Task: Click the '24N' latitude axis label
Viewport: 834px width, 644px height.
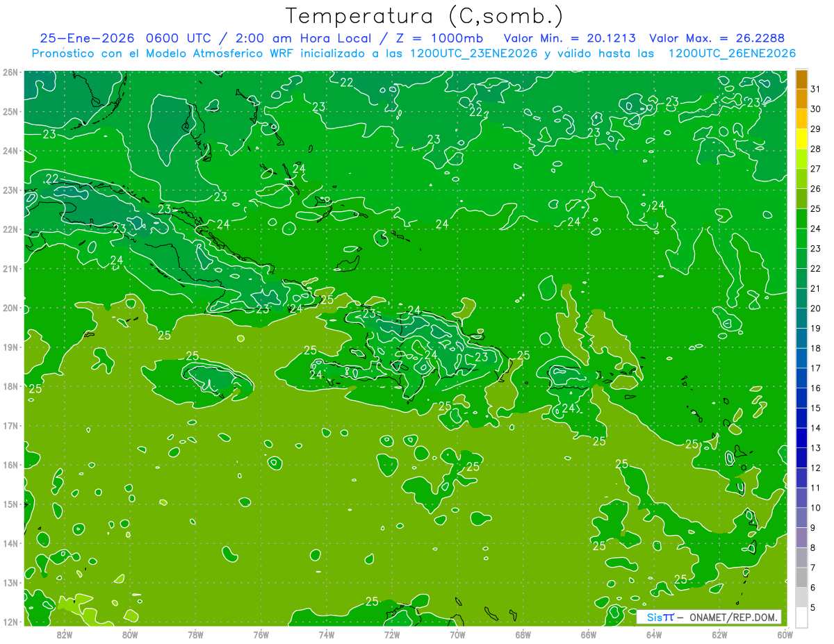Action: pyautogui.click(x=11, y=151)
